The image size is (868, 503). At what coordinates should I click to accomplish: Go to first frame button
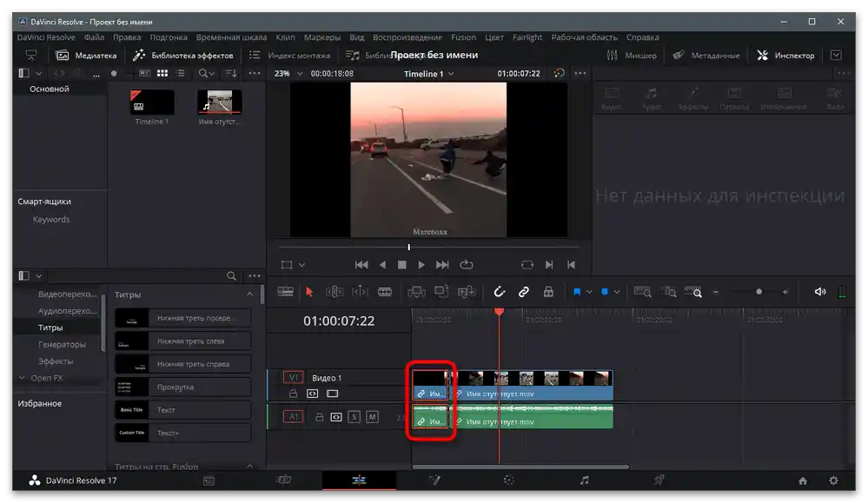pyautogui.click(x=361, y=265)
